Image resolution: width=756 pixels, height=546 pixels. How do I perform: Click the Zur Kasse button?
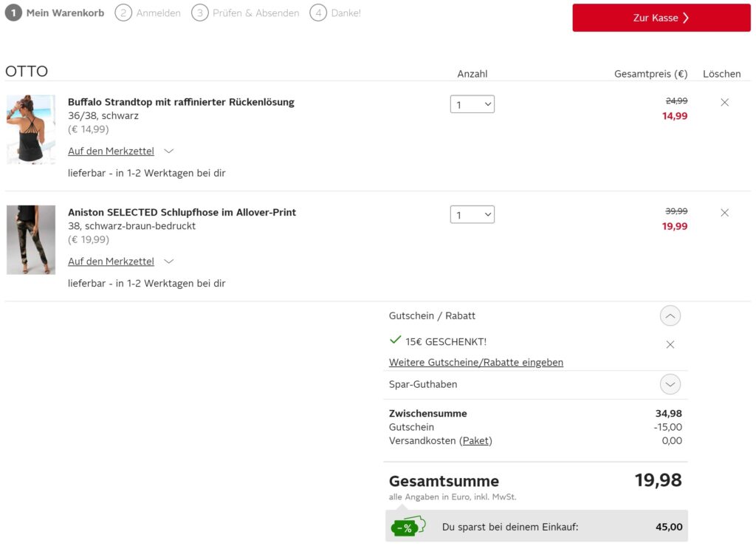661,18
